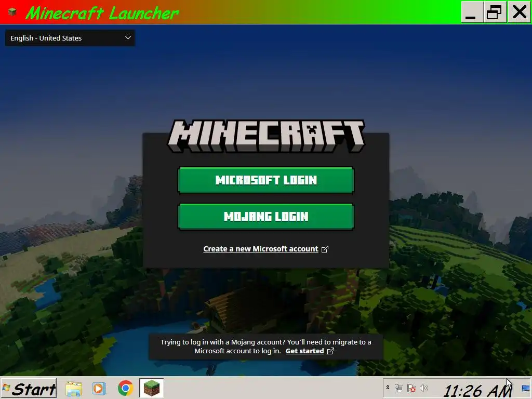Click Show desktop icon at taskbar end
532x399 pixels.
[526, 389]
